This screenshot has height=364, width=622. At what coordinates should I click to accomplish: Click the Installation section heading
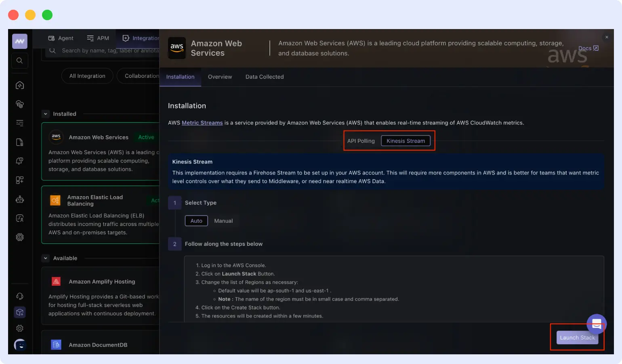pyautogui.click(x=187, y=106)
